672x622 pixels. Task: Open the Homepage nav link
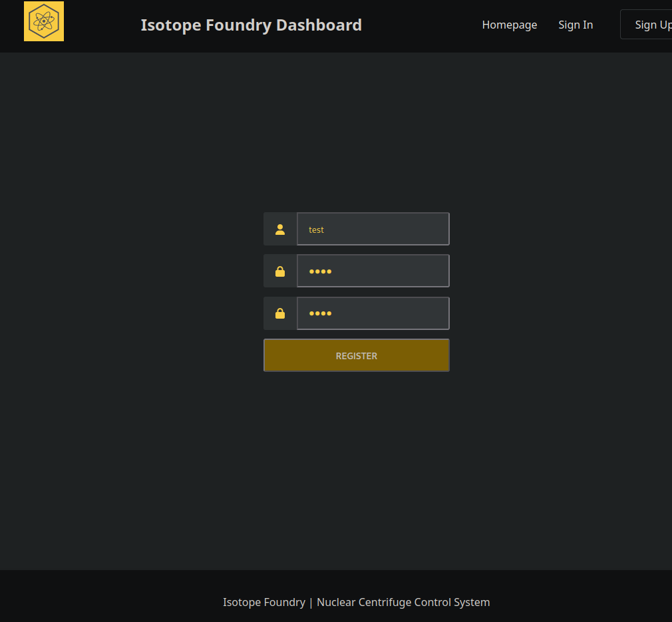(509, 25)
